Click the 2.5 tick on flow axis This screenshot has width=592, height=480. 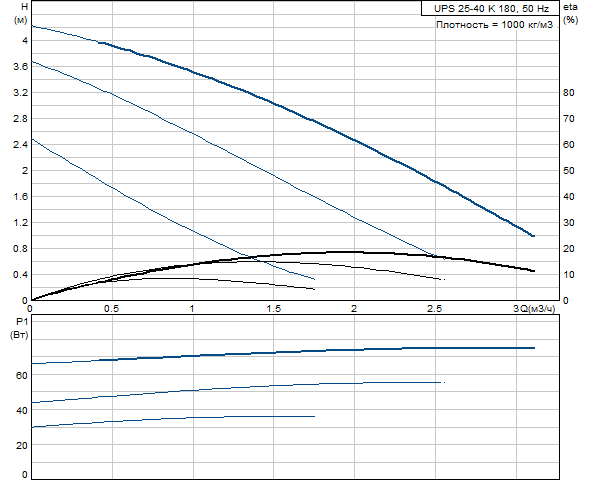point(434,309)
